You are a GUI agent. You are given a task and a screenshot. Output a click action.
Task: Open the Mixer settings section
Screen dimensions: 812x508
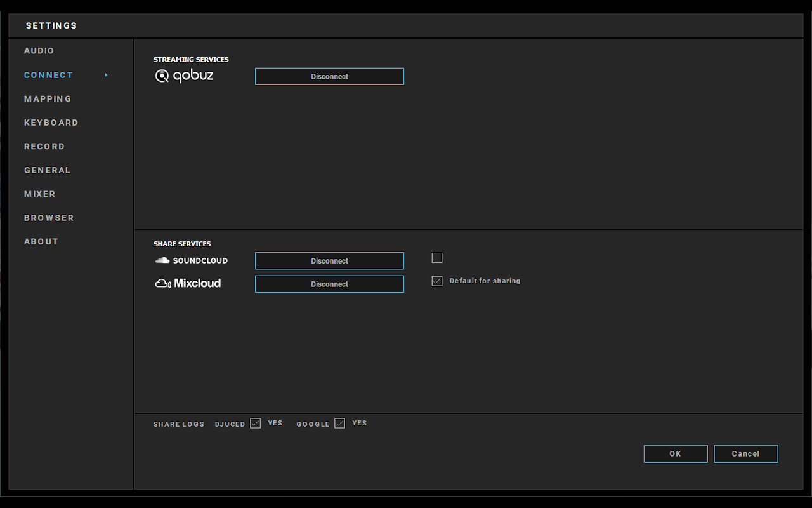click(39, 194)
